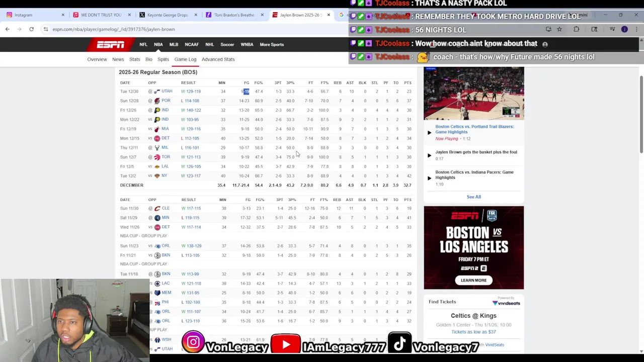Open the player Bio tab
644x362 pixels.
point(149,59)
